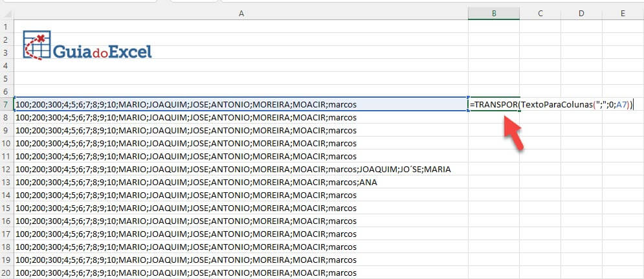Screen dimensions: 644x279
Task: Select row 1 header
Action: click(6, 27)
